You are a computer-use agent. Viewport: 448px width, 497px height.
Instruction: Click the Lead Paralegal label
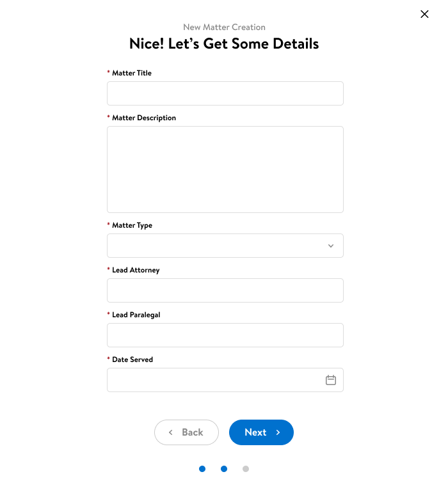136,315
